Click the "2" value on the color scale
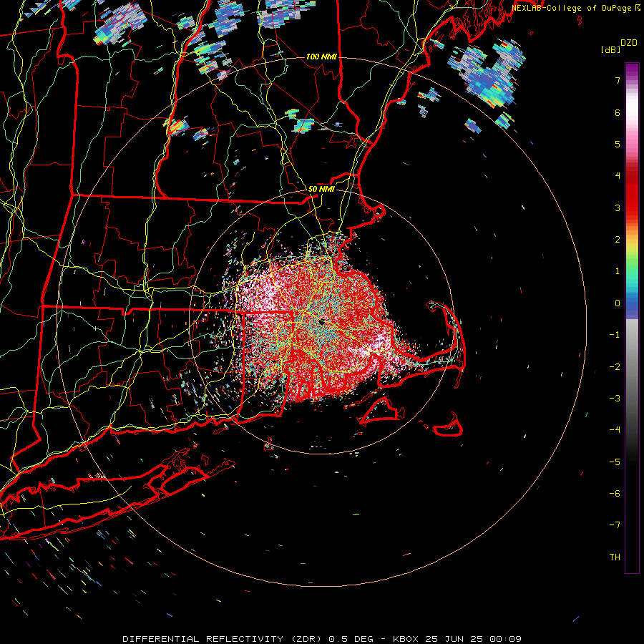 618,240
